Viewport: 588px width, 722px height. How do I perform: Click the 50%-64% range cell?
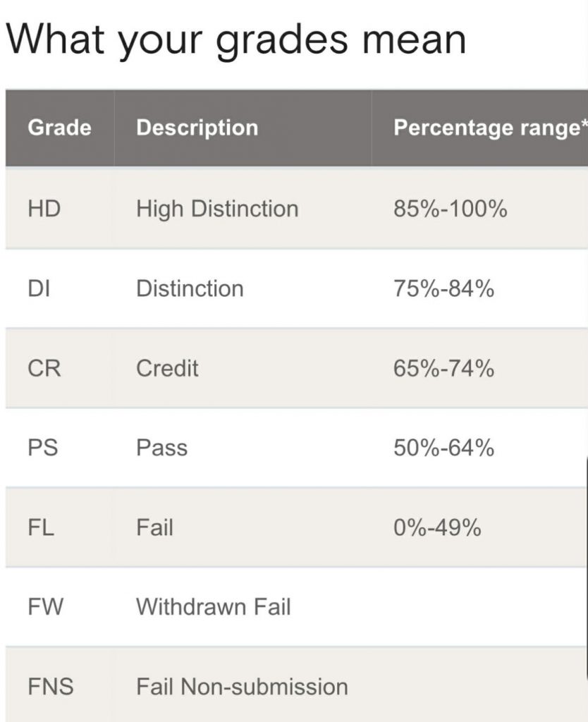(x=443, y=448)
